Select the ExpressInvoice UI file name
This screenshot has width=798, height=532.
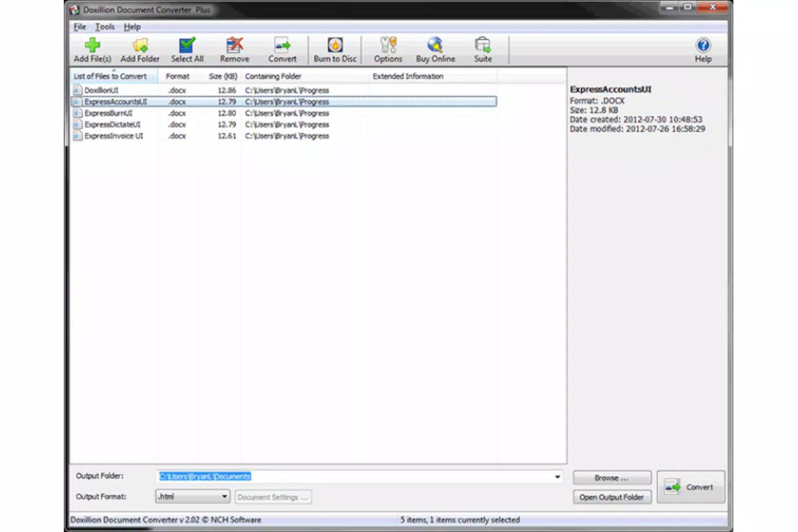[x=114, y=136]
